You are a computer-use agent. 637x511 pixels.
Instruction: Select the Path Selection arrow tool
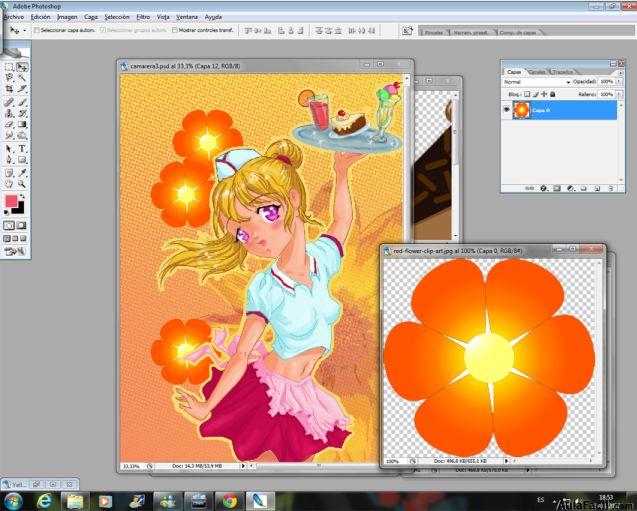[x=9, y=149]
